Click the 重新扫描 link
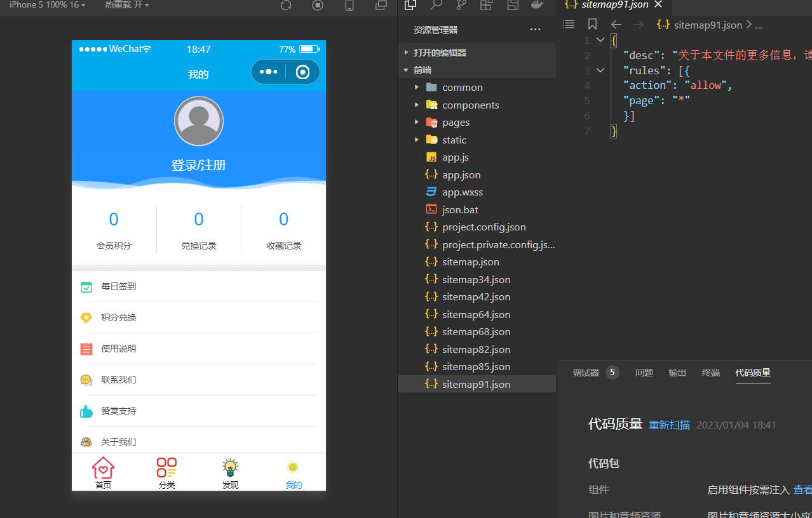 click(669, 425)
